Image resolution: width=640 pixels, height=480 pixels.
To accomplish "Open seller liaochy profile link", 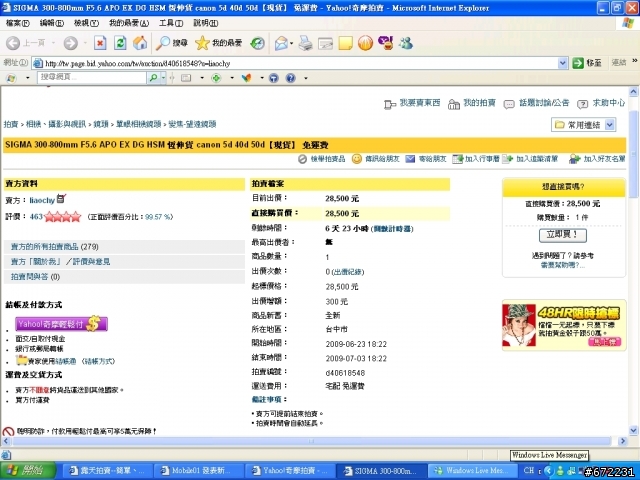I will (42, 200).
